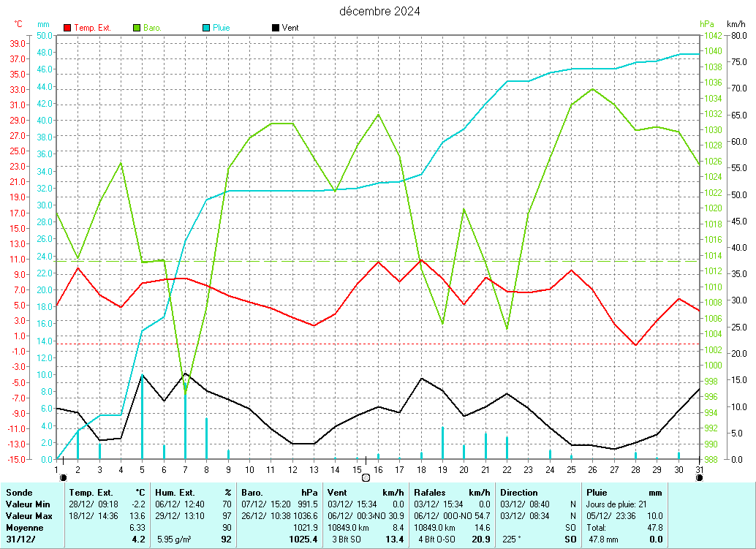The width and height of the screenshot is (756, 549).
Task: Select the cyan Pluie legend square
Action: (207, 28)
